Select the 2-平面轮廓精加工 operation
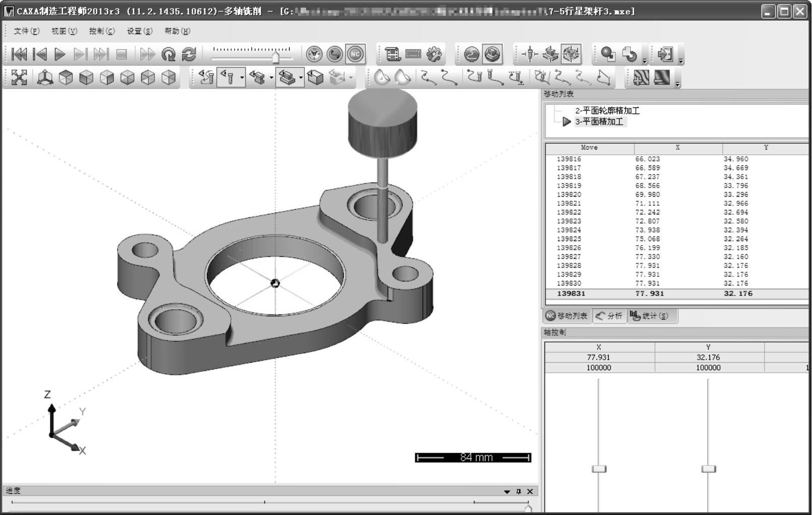Image resolution: width=812 pixels, height=515 pixels. (x=607, y=110)
